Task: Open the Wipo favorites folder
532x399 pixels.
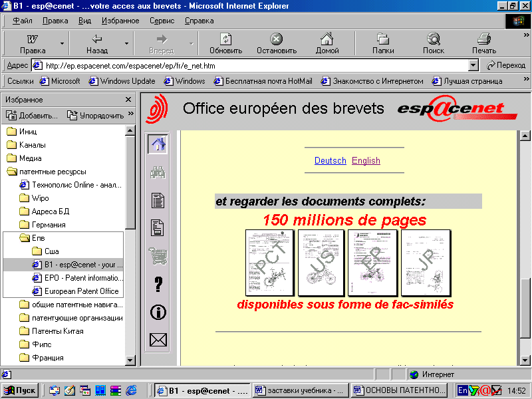Action: click(34, 198)
